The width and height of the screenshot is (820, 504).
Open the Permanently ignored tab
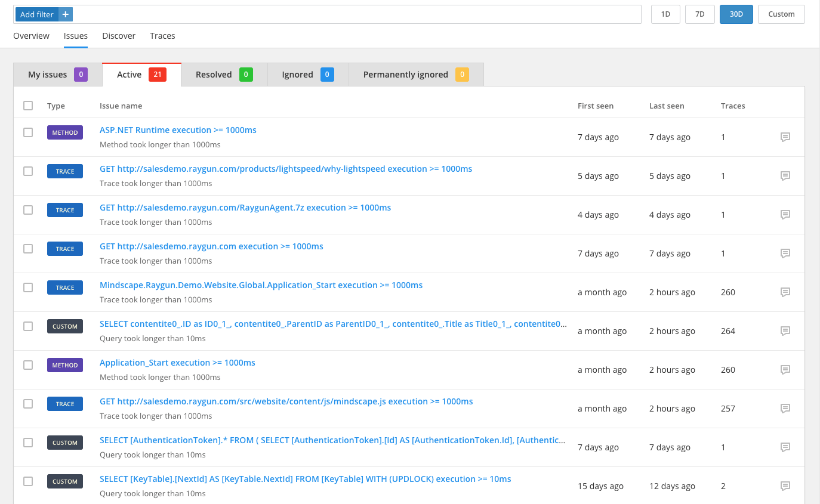[x=416, y=75]
